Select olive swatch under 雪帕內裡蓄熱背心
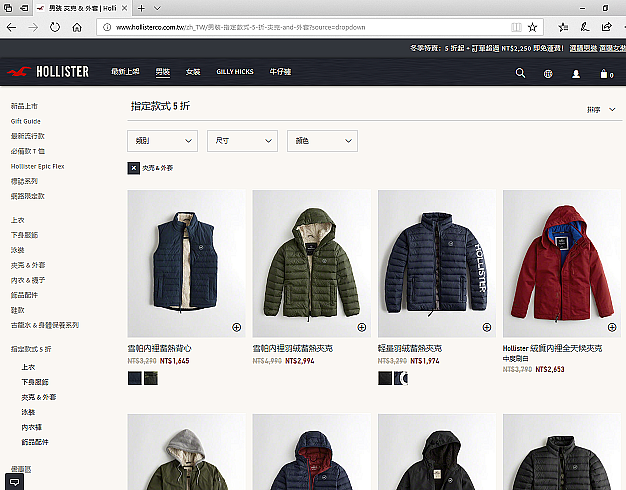 [x=151, y=378]
